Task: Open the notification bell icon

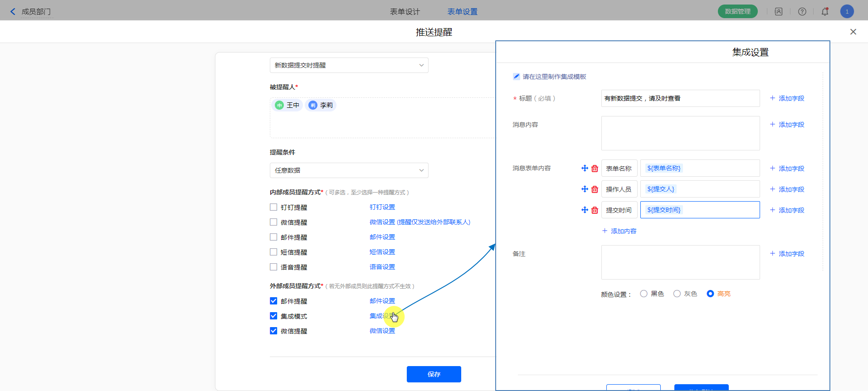Action: tap(825, 12)
